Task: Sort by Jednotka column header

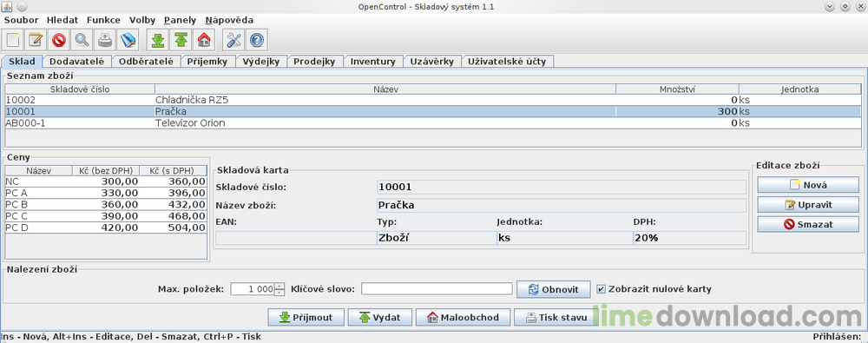Action: coord(800,89)
